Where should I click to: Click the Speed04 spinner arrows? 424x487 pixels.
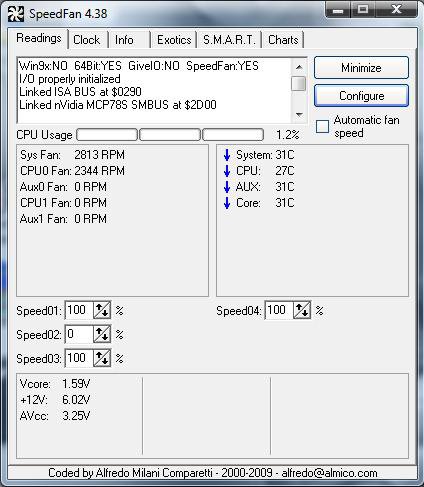(x=302, y=310)
